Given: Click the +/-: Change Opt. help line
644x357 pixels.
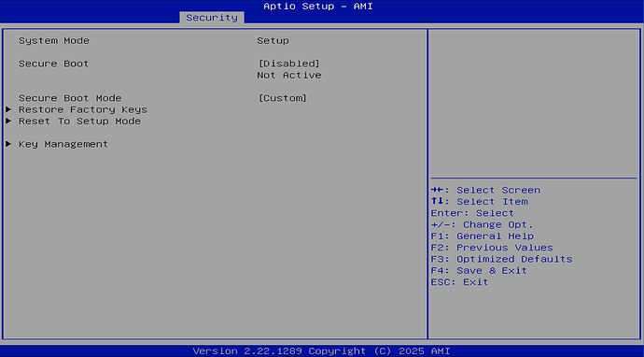Looking at the screenshot, I should tap(483, 225).
